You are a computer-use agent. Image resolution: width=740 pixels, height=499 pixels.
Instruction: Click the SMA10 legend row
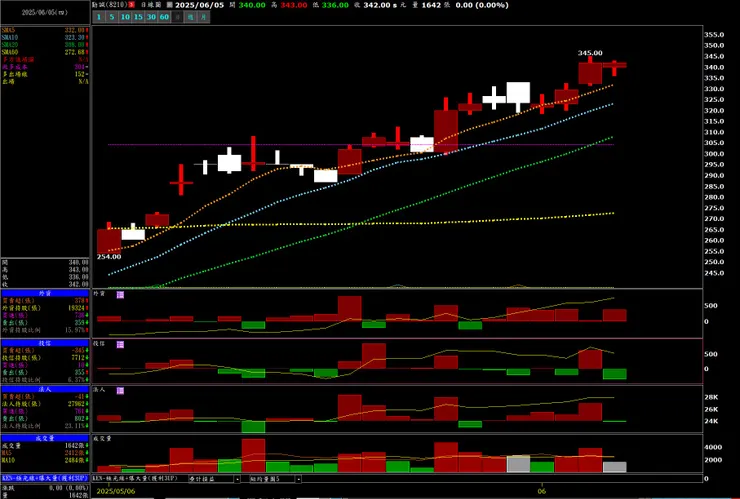(45, 37)
